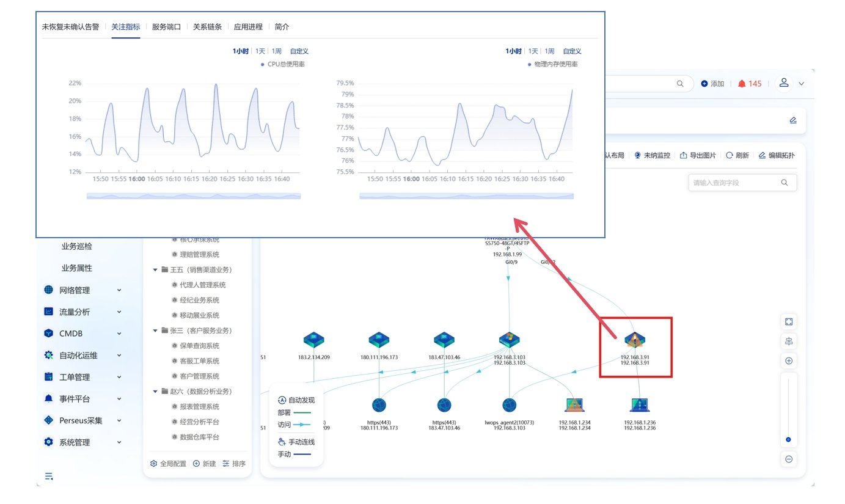Image resolution: width=845 pixels, height=504 pixels.
Task: Switch to 简介 tab
Action: click(x=282, y=27)
